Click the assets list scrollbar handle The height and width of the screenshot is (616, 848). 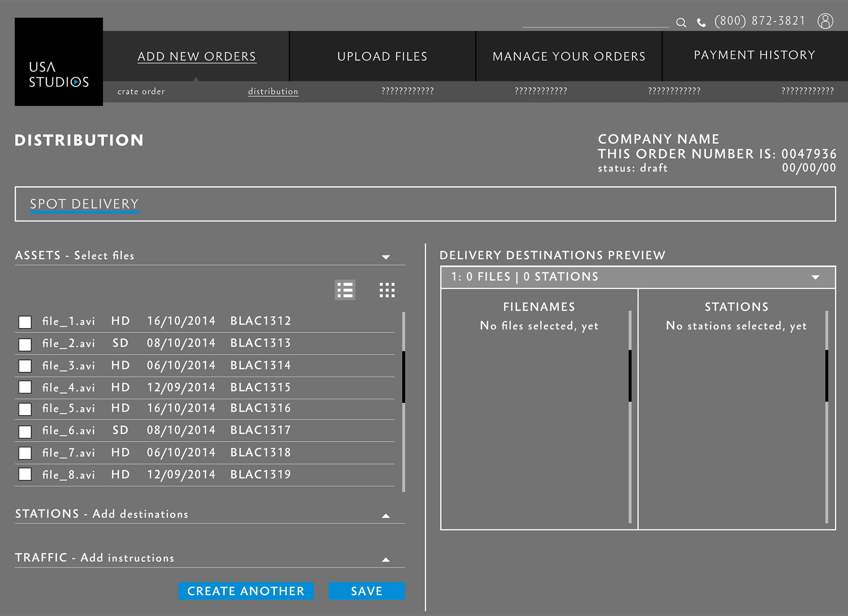point(403,377)
